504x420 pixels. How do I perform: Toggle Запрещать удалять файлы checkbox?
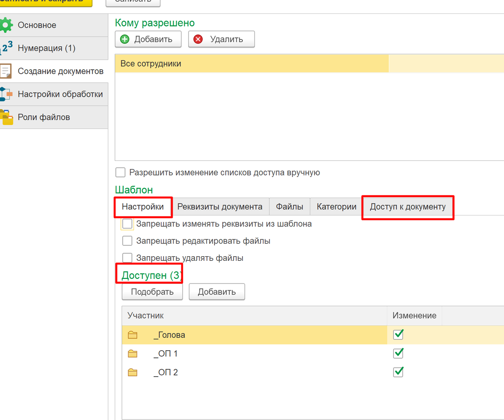127,258
